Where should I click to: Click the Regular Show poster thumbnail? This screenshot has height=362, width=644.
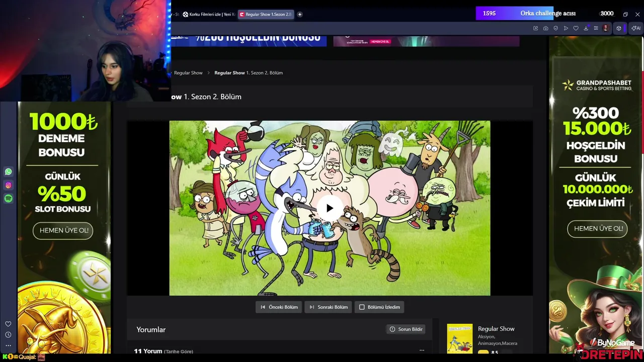point(460,338)
